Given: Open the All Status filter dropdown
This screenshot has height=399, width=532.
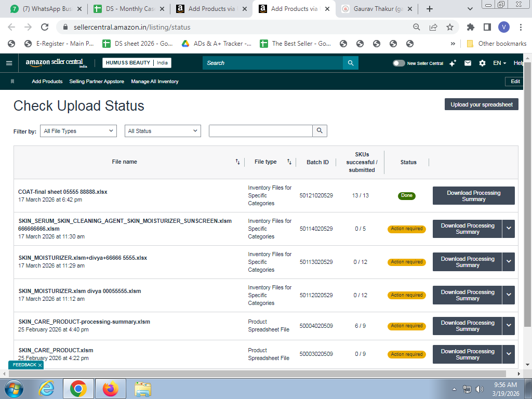Looking at the screenshot, I should [x=163, y=131].
